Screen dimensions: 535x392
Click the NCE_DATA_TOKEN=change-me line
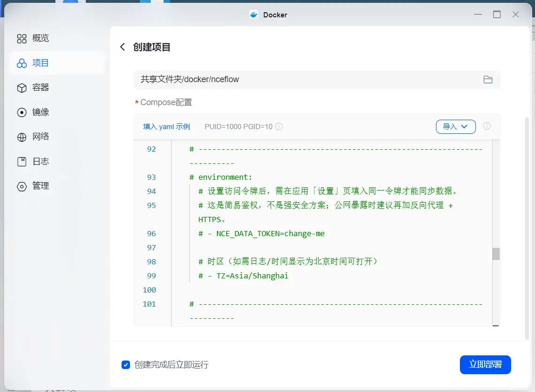pyautogui.click(x=261, y=234)
